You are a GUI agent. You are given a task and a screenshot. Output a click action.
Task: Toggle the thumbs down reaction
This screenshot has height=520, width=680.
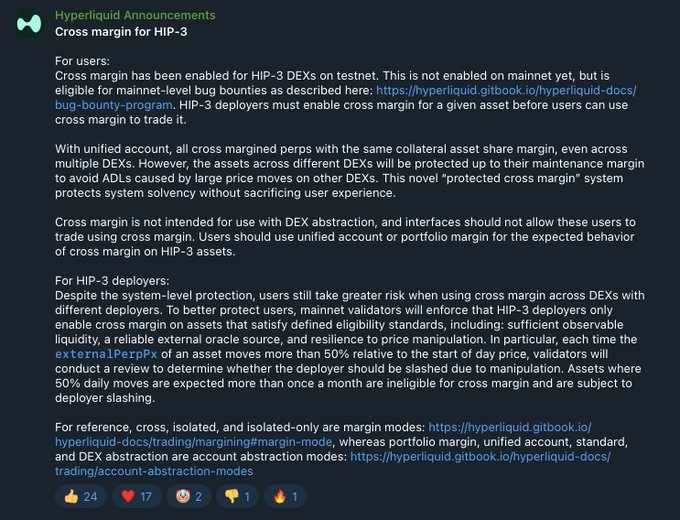click(237, 495)
